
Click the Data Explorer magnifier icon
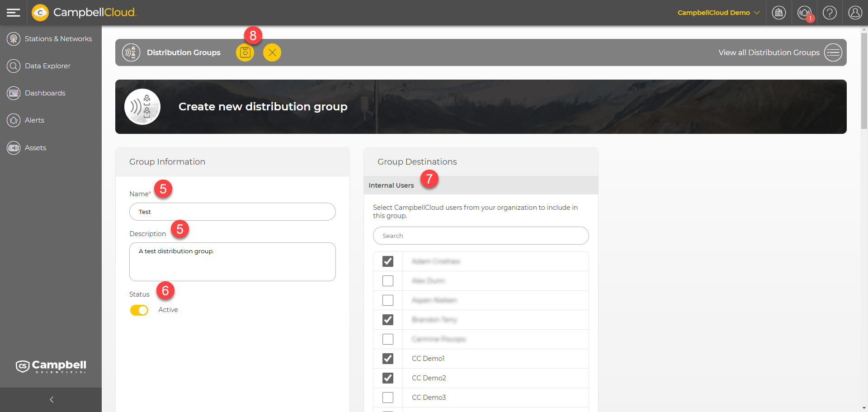pos(14,66)
